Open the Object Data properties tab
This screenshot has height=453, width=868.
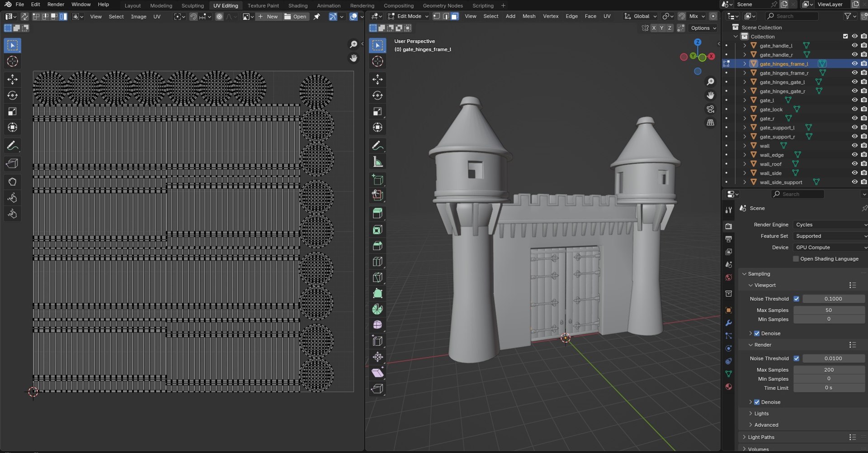[728, 374]
